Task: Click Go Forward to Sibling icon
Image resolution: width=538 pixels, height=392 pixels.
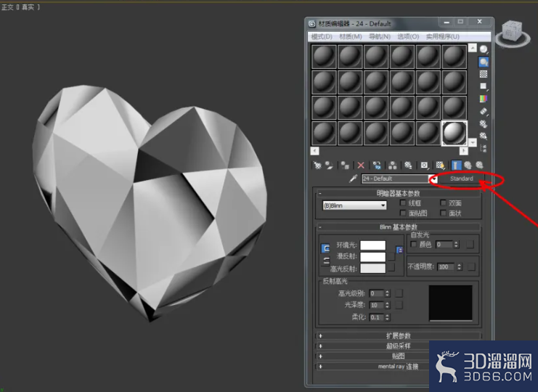Action: (479, 166)
